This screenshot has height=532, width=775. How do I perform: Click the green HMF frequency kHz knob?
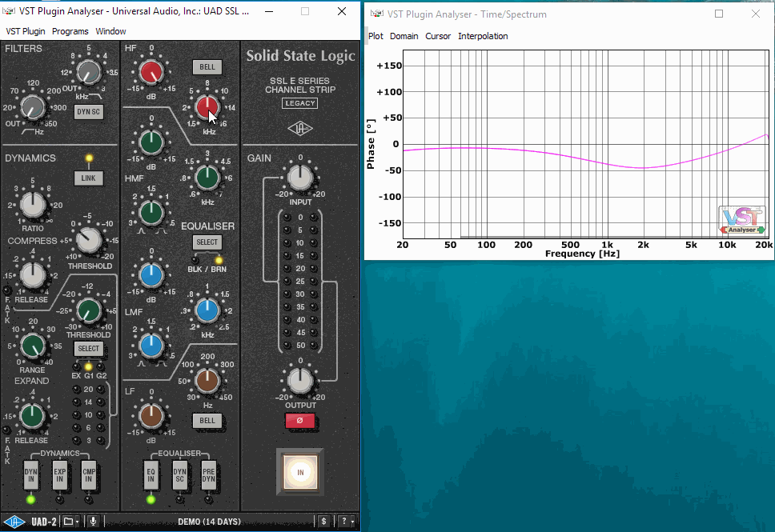[x=207, y=178]
